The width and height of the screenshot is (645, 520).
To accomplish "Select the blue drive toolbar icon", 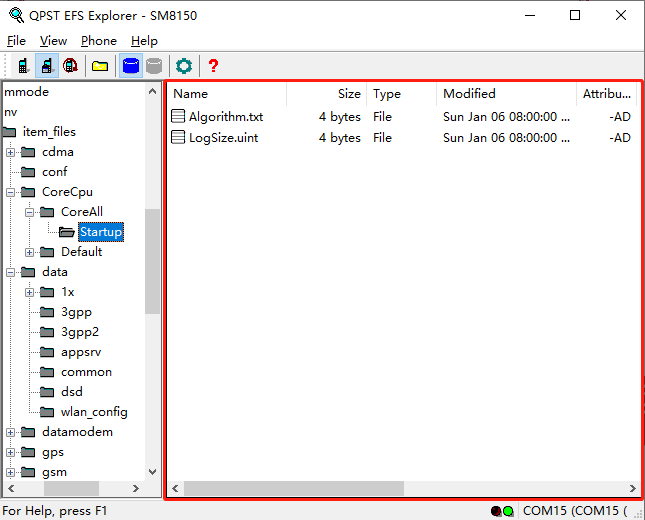I will pos(131,66).
